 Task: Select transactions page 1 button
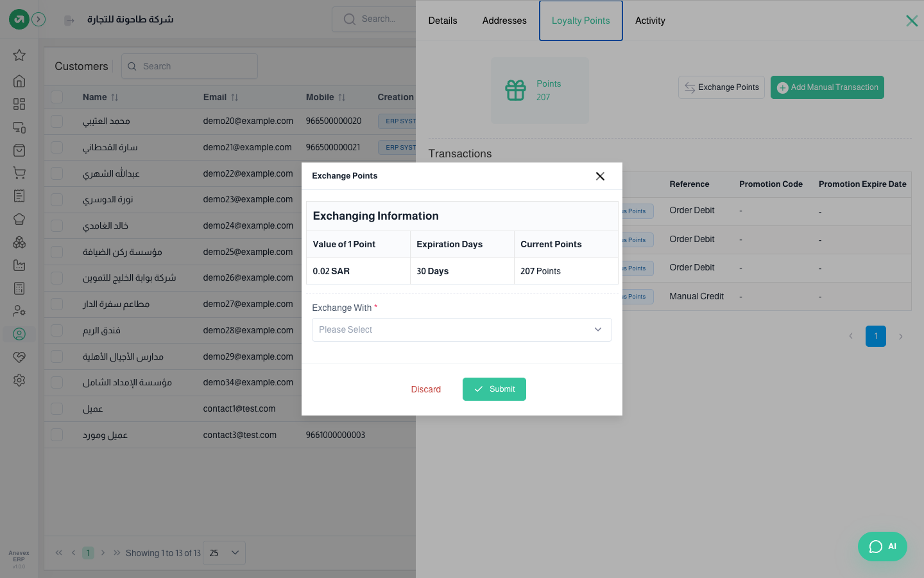tap(876, 336)
